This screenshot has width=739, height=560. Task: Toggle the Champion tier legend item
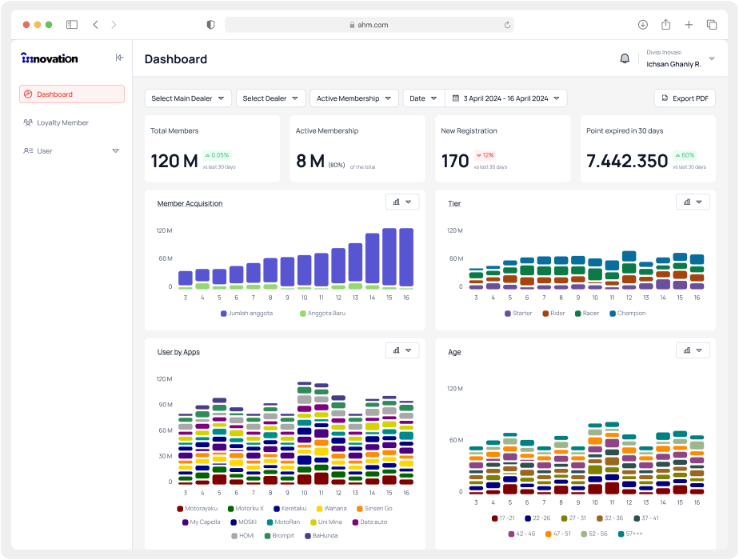628,314
